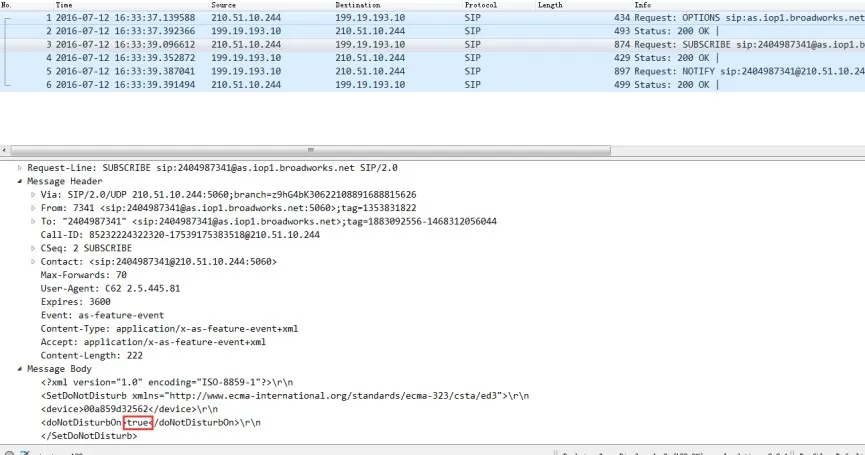Select the User-Agent C62 line
Viewport: 865px width, 455px height.
[x=110, y=288]
